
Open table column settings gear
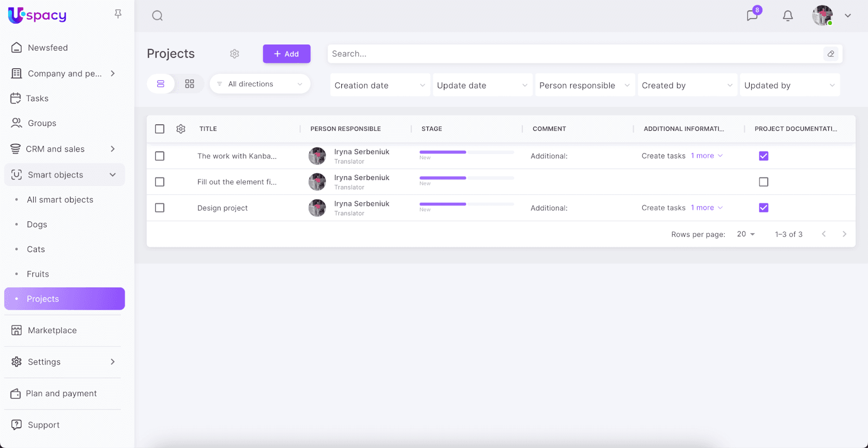coord(181,129)
